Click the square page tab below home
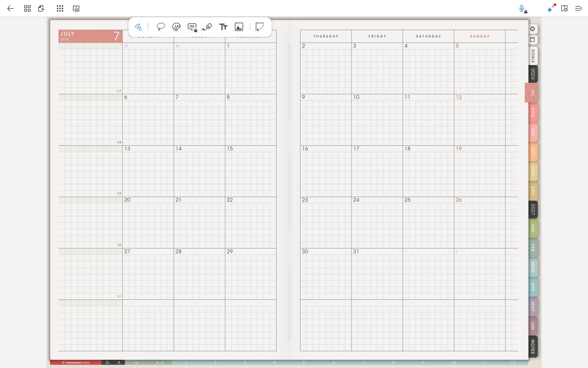 (533, 39)
